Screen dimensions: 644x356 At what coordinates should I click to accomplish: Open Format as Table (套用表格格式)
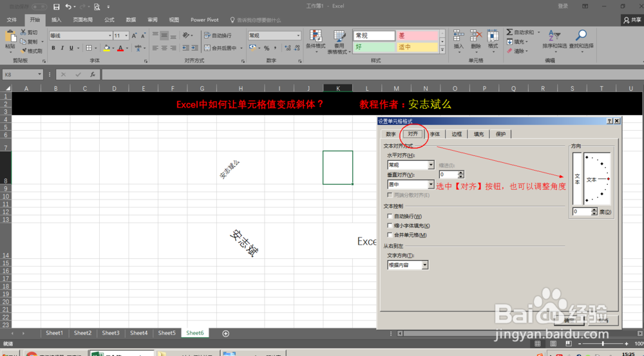[x=339, y=42]
